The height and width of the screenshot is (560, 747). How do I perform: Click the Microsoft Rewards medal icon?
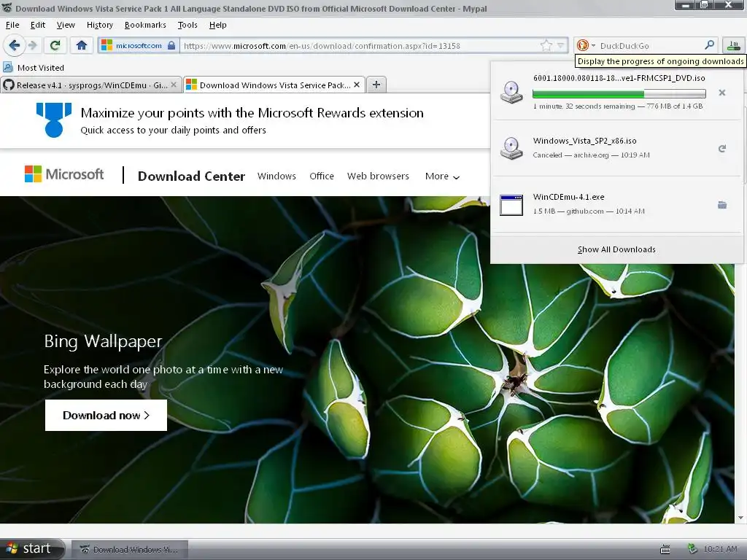pos(54,120)
